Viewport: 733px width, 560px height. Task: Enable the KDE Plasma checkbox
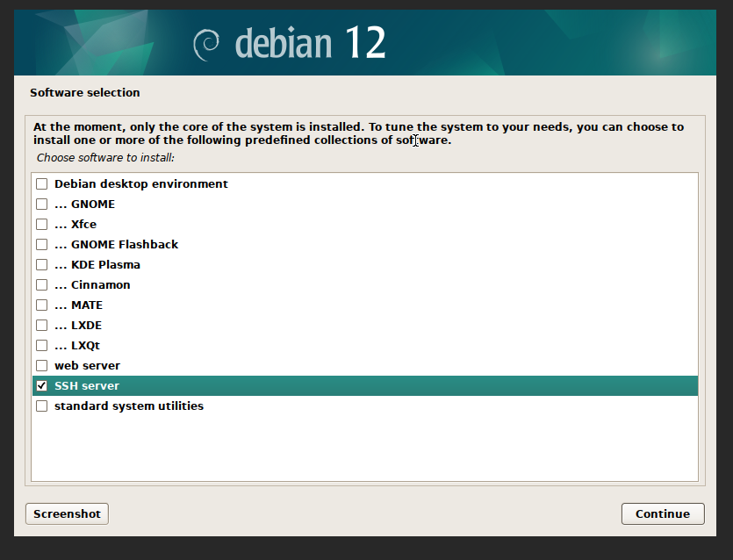pyautogui.click(x=41, y=265)
